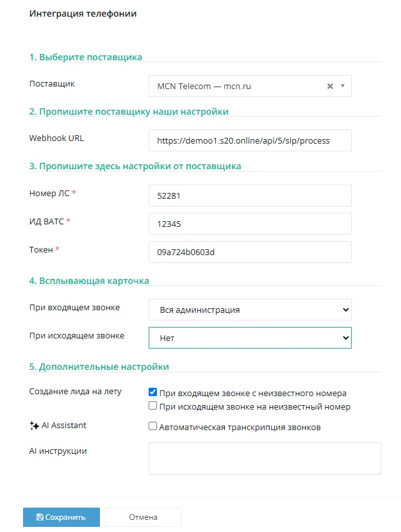Image resolution: width=401 pixels, height=532 pixels.
Task: Click the 'Выберите поставщика' section heading
Action: 85,57
